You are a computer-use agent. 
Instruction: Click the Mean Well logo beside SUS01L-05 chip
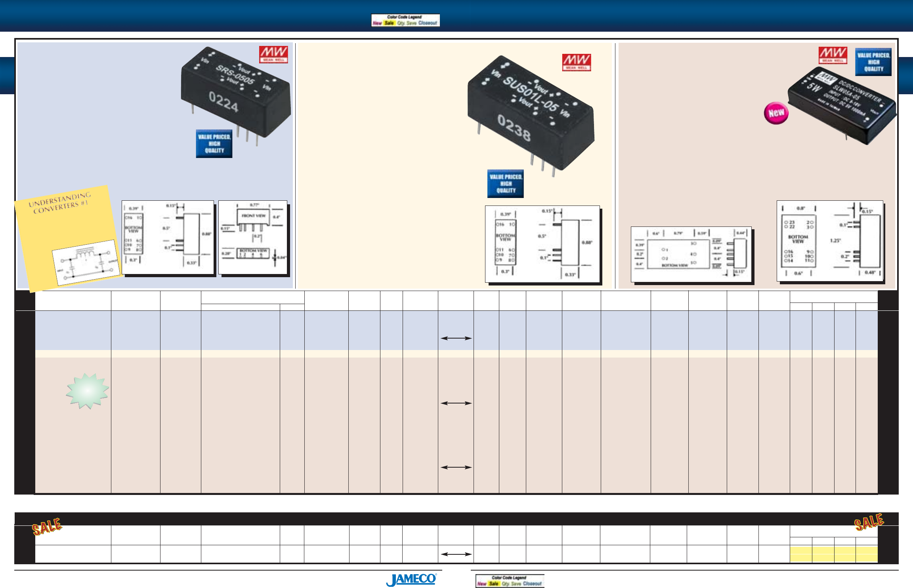click(577, 63)
